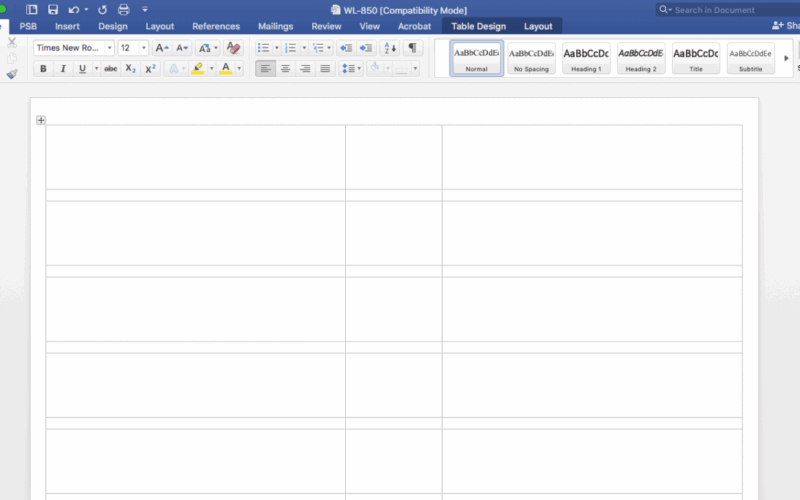This screenshot has width=800, height=500.
Task: Click the sidebar layout icon in title bar
Action: click(x=32, y=10)
